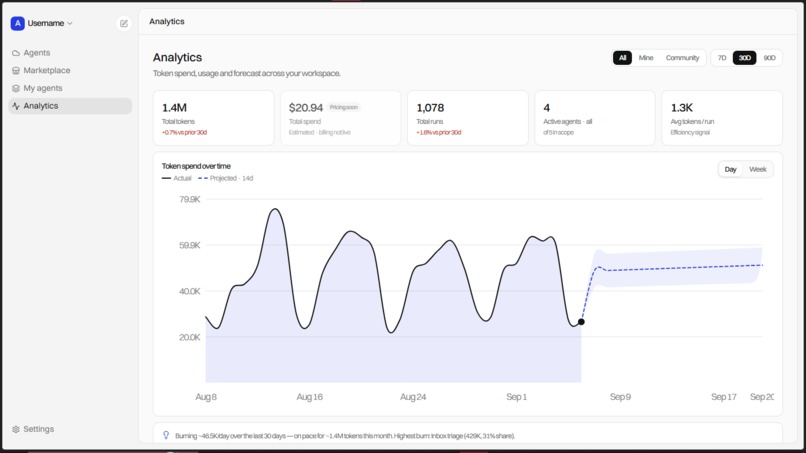806x453 pixels.
Task: Click the Analytics page heading
Action: tap(177, 58)
